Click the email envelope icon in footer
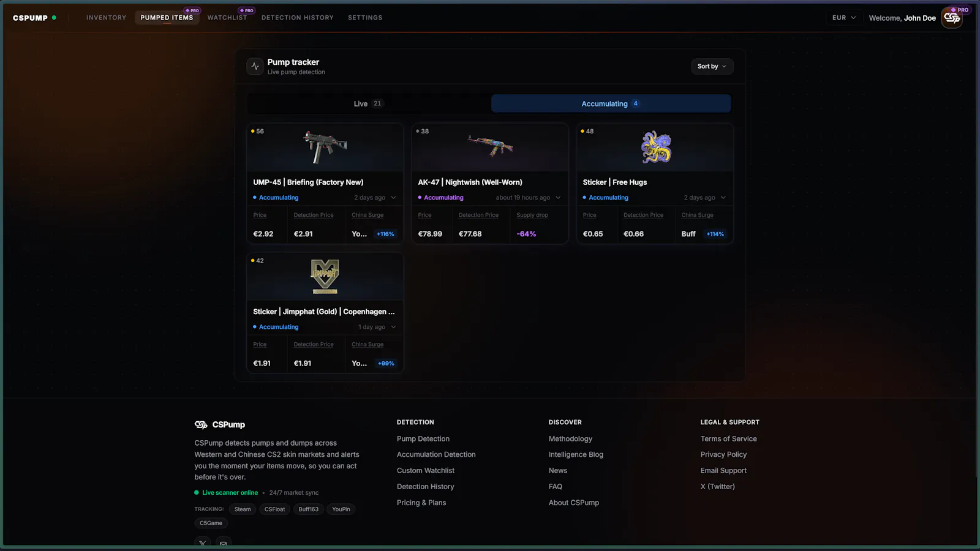Viewport: 980px width, 551px height. [223, 543]
